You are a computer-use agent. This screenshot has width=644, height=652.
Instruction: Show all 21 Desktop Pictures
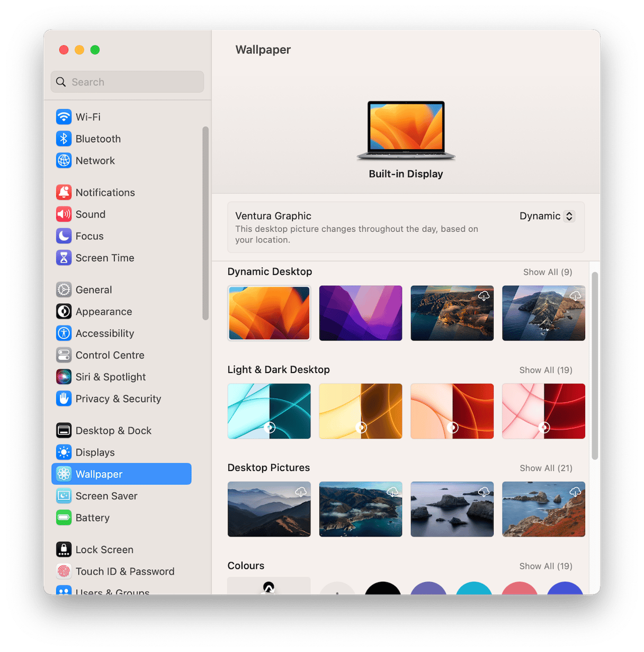pyautogui.click(x=545, y=468)
